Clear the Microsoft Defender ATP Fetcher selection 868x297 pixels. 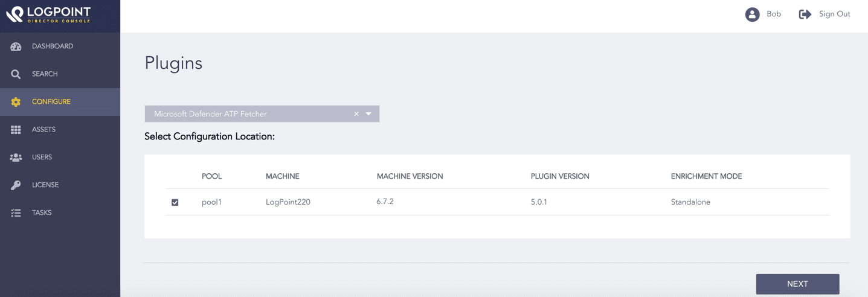356,114
